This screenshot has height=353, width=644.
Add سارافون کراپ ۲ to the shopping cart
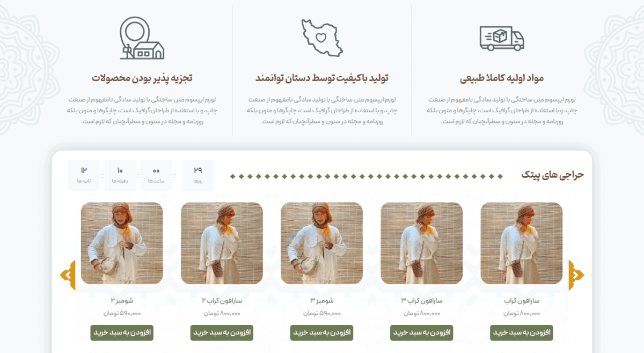tap(222, 333)
